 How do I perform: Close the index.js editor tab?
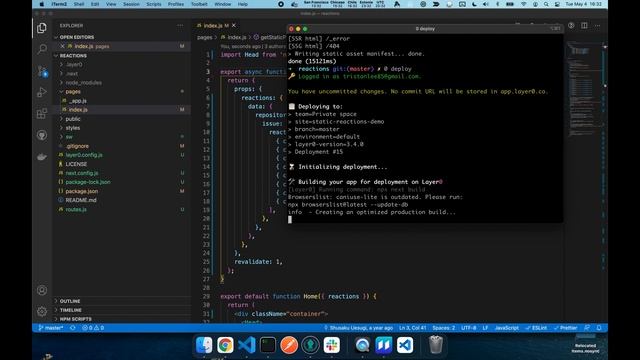234,25
